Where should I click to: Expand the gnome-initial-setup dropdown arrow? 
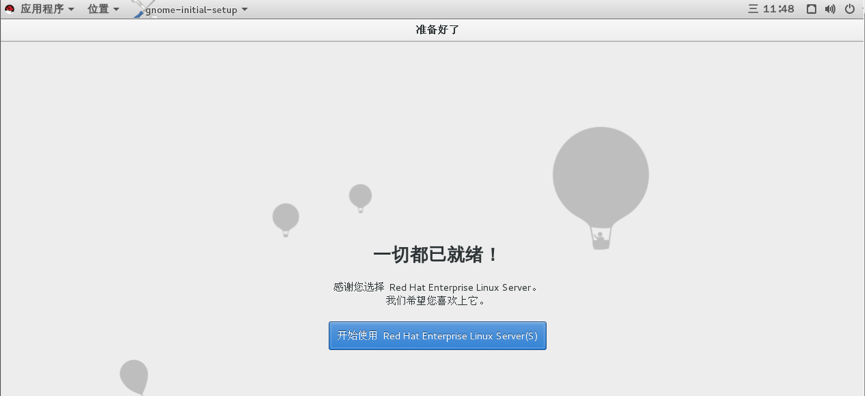pyautogui.click(x=244, y=9)
